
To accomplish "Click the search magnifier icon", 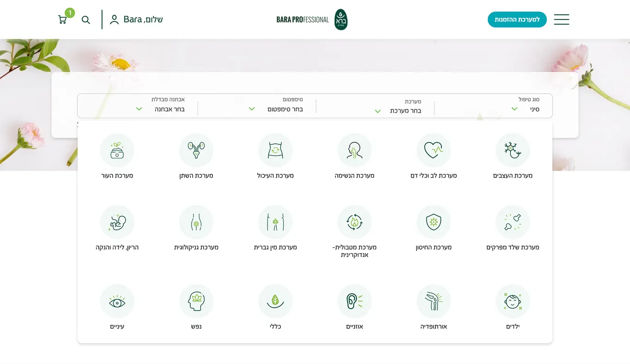I will [86, 20].
